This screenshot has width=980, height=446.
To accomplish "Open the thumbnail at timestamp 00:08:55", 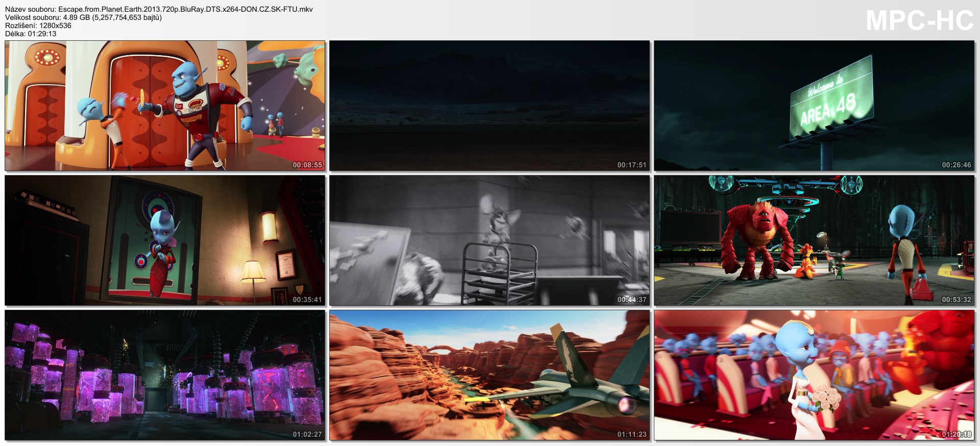I will [x=165, y=106].
